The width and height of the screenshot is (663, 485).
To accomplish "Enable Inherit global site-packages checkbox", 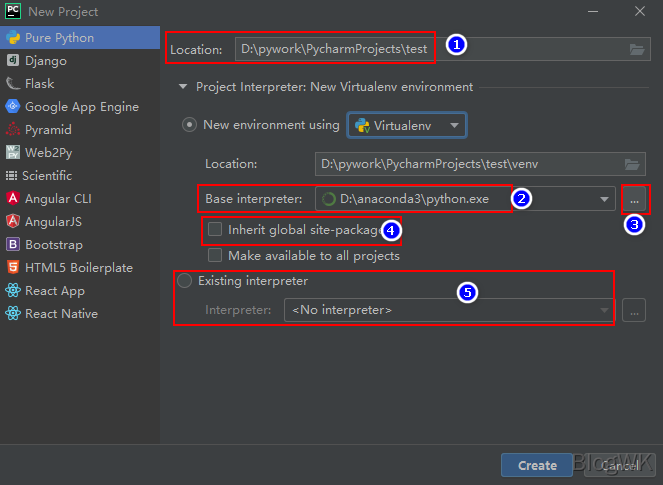I will [215, 229].
